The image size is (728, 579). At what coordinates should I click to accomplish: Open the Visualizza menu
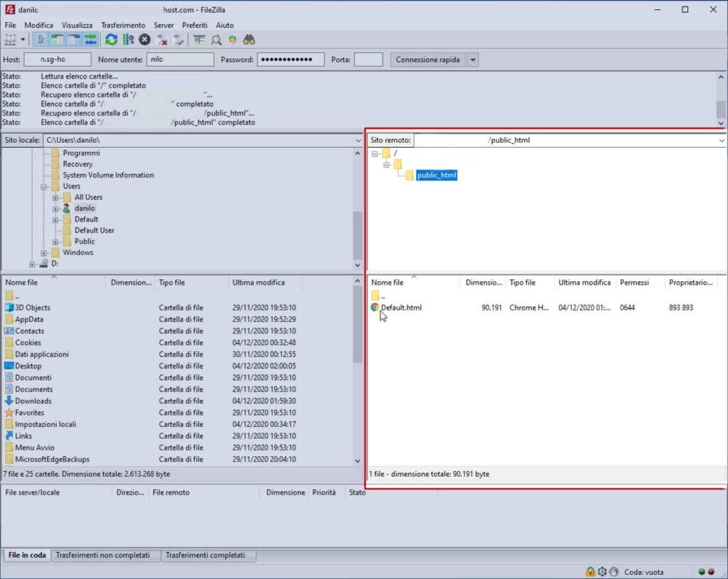77,25
